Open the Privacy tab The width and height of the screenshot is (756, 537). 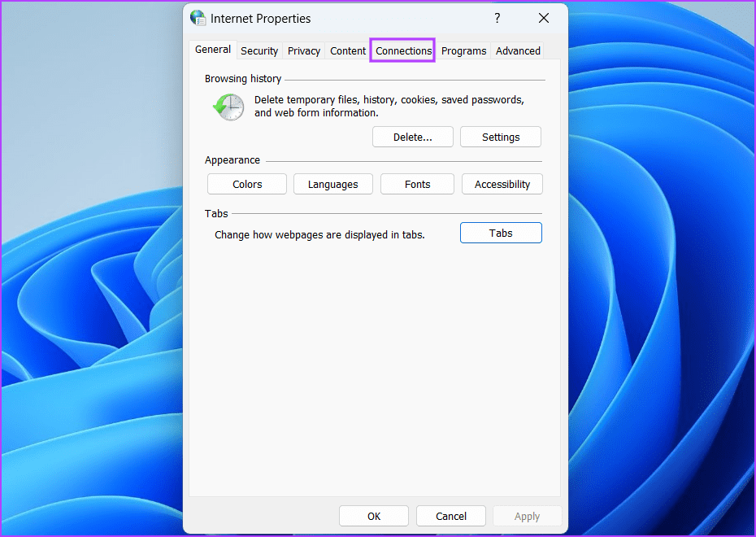(304, 51)
